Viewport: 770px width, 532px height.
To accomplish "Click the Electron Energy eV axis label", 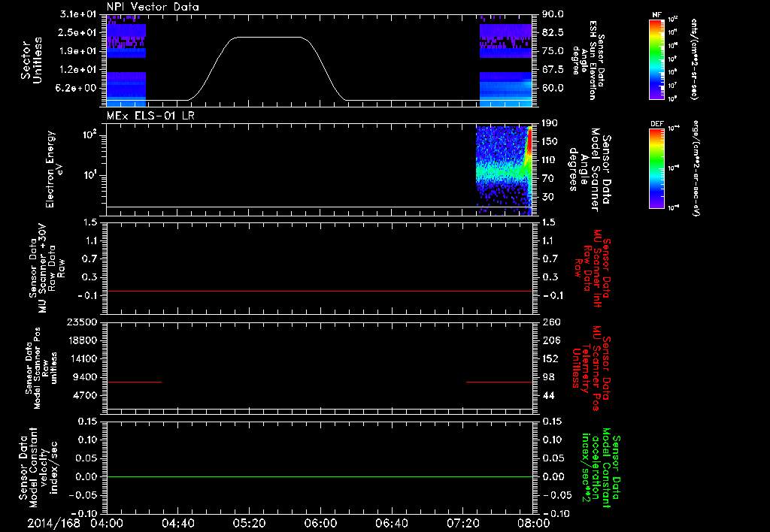I will [x=55, y=169].
